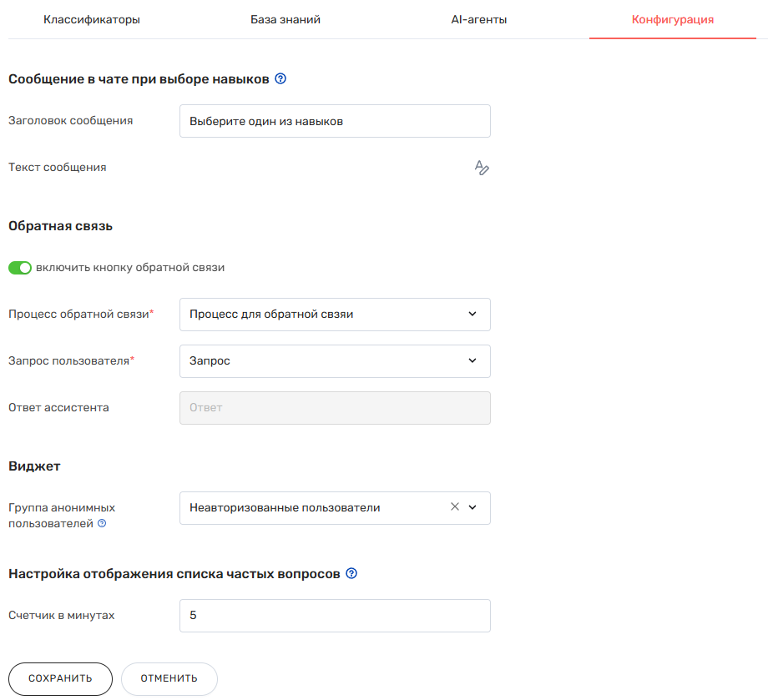The width and height of the screenshot is (768, 700).
Task: Open the База знаний tab
Action: tap(285, 19)
